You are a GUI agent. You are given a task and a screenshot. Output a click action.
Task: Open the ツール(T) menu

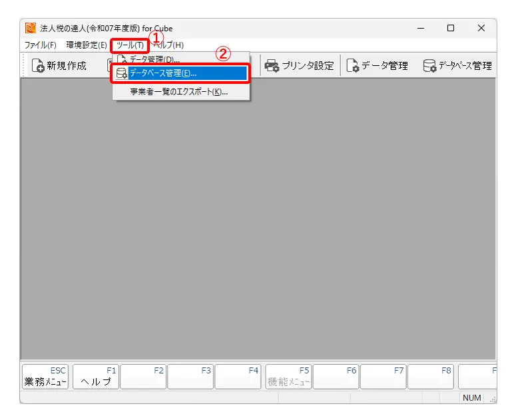(x=129, y=45)
